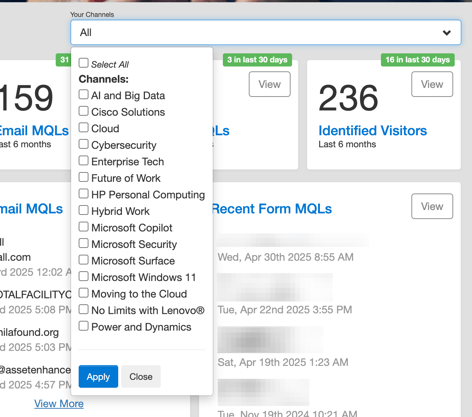
Task: Toggle the Cybersecurity checkbox
Action: click(83, 144)
